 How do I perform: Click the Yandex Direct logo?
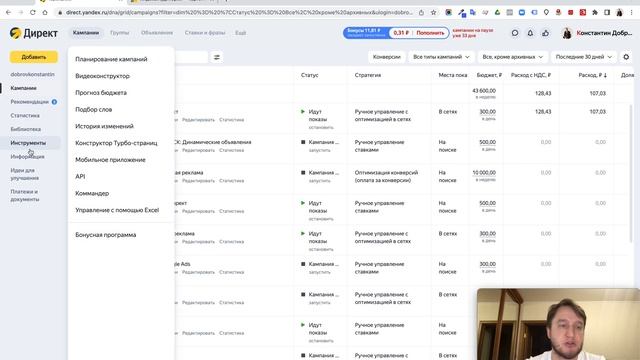33,33
